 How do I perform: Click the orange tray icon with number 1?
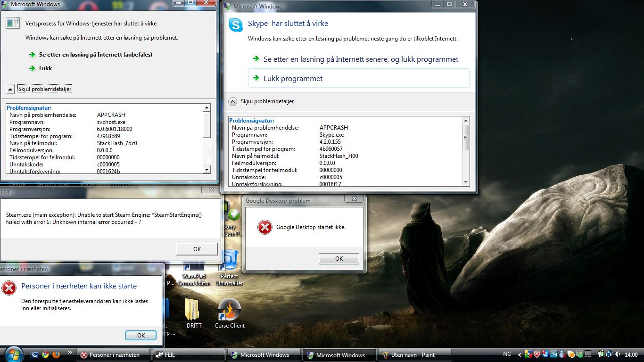click(571, 354)
